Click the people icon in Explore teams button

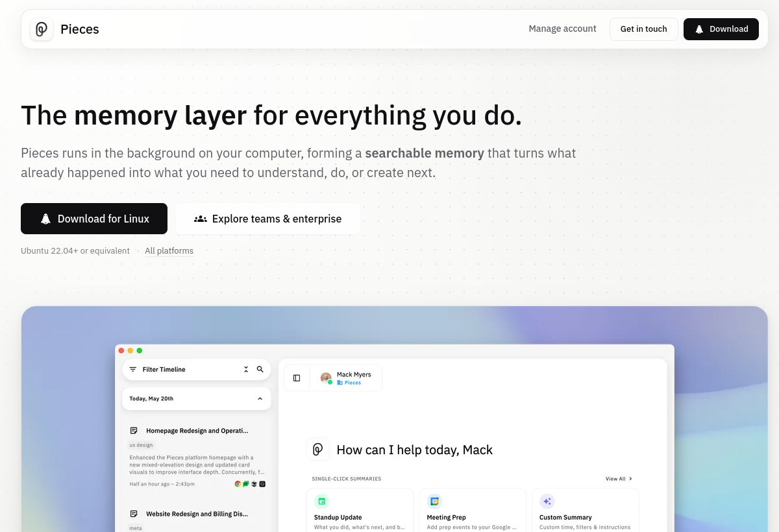[x=200, y=219]
